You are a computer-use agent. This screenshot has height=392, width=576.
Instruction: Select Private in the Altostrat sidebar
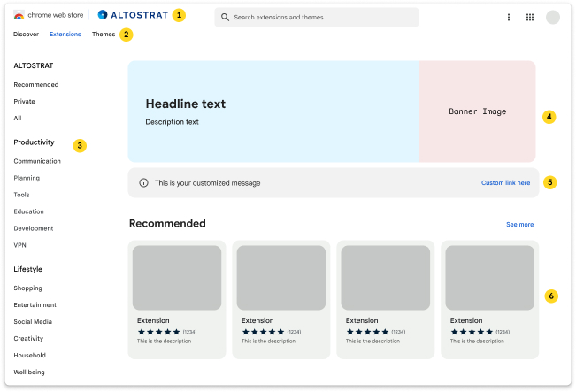pos(24,102)
